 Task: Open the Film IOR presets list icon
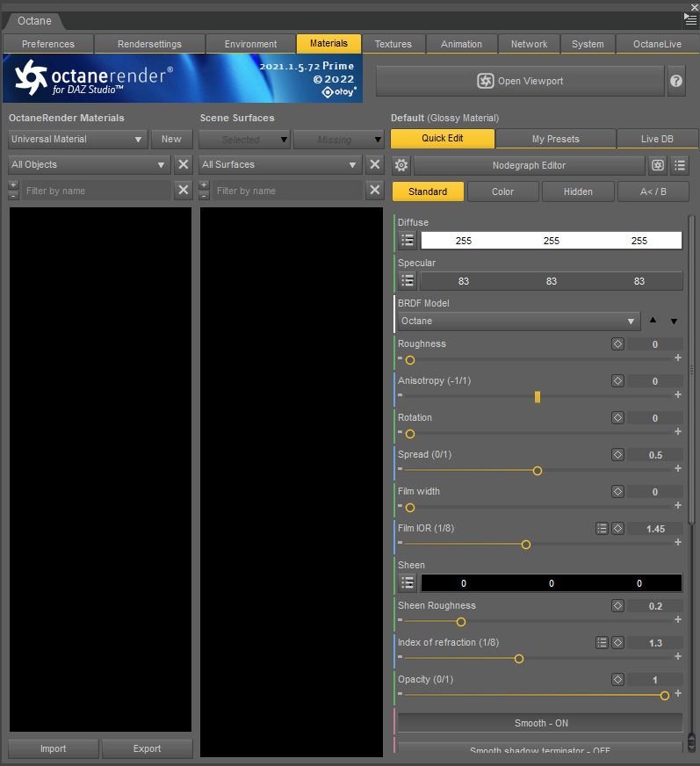pos(602,528)
